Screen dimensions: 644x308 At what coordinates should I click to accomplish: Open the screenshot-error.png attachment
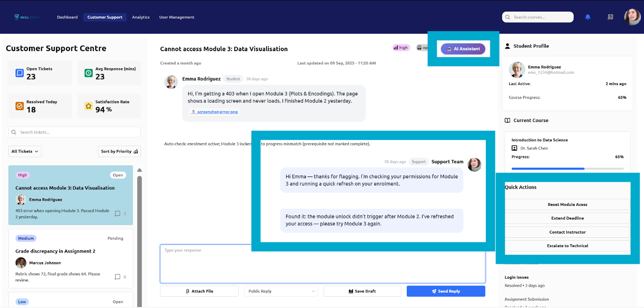pos(215,112)
